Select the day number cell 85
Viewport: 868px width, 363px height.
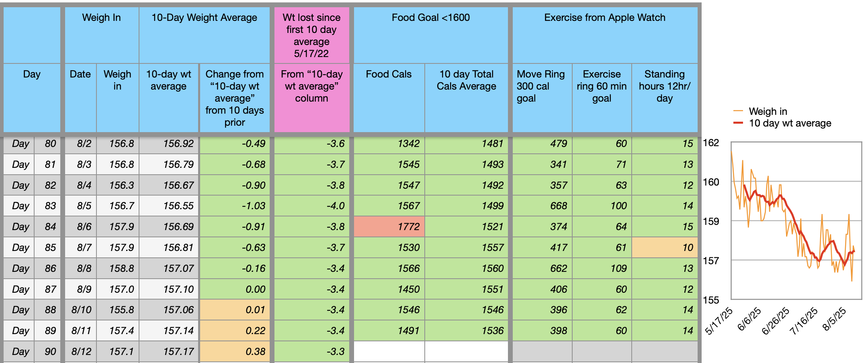[47, 247]
